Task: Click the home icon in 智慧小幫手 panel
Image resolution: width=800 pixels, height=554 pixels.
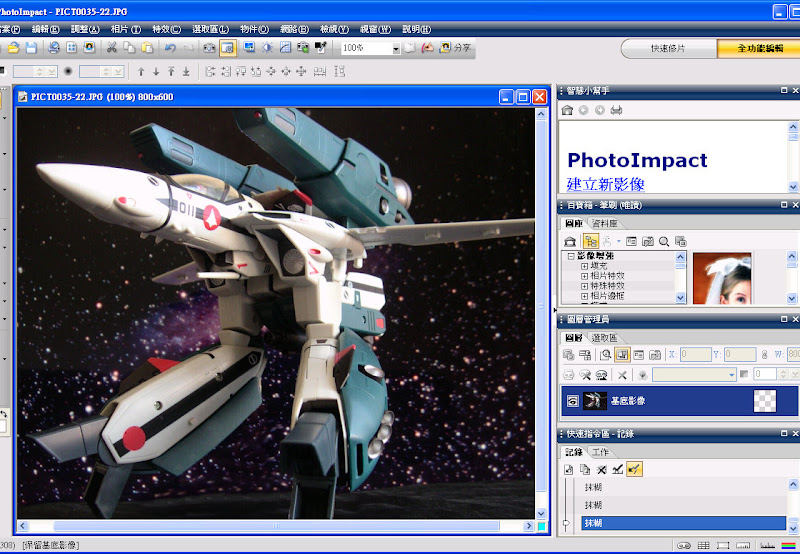Action: [567, 110]
